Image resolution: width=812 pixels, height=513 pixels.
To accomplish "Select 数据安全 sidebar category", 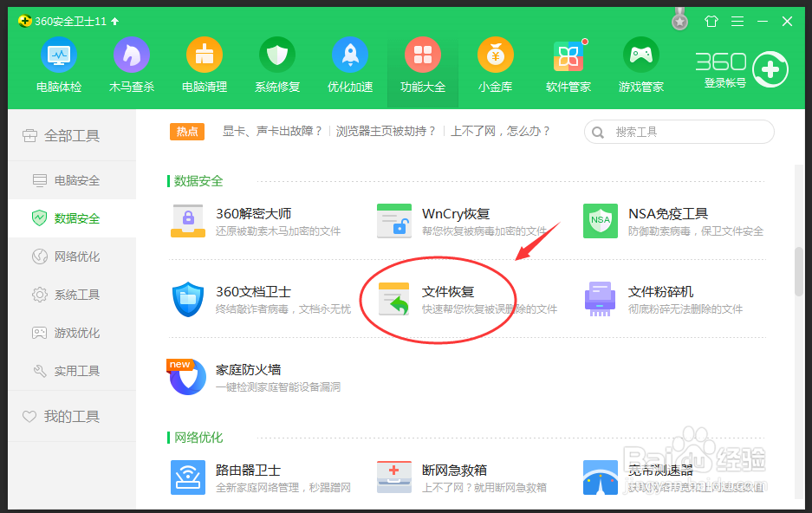I will tap(72, 218).
